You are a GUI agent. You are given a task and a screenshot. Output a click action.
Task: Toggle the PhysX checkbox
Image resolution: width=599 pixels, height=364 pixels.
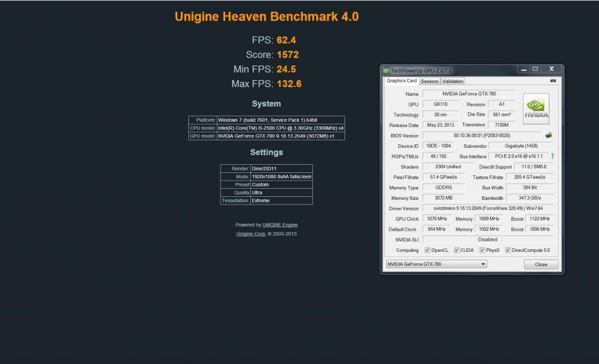[483, 250]
